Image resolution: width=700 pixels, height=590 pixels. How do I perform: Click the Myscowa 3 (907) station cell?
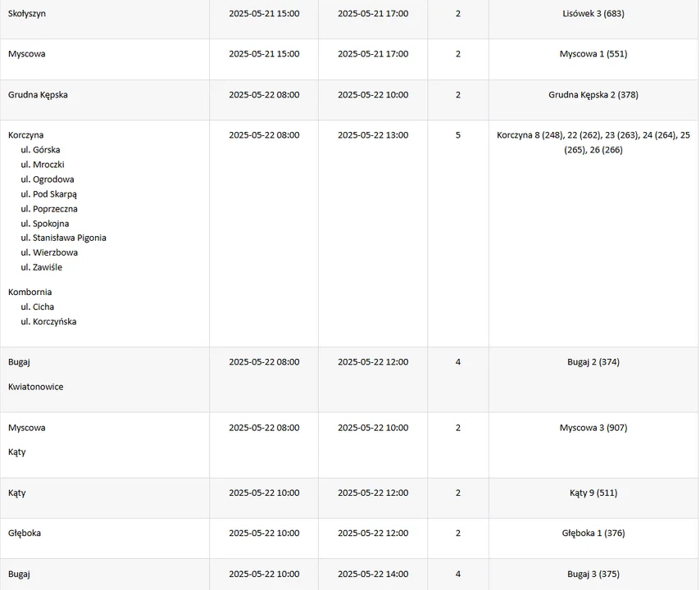593,428
